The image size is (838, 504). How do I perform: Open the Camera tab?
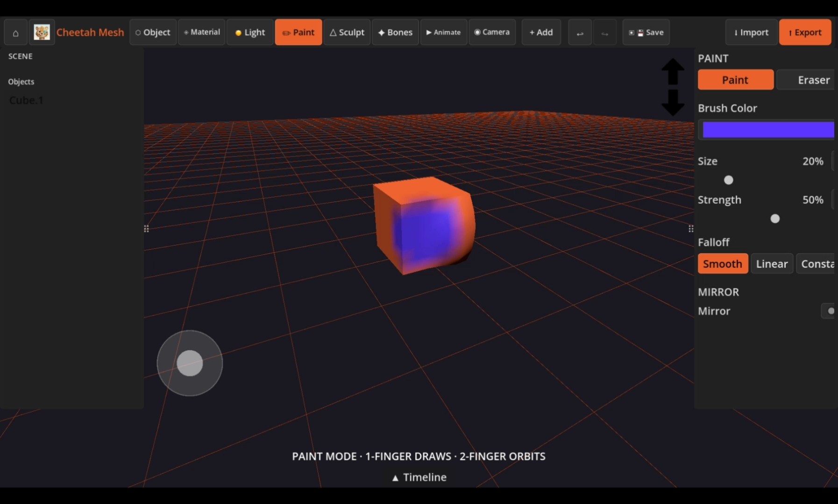tap(492, 32)
